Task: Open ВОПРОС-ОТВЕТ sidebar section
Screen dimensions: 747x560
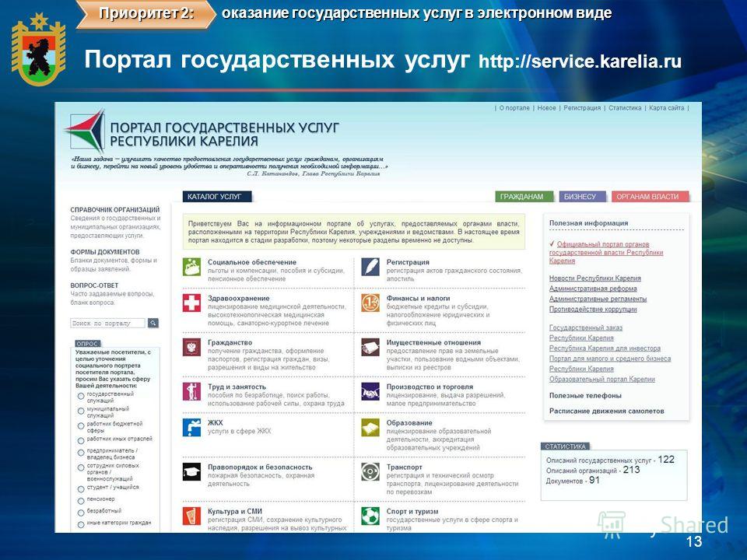Action: point(94,285)
